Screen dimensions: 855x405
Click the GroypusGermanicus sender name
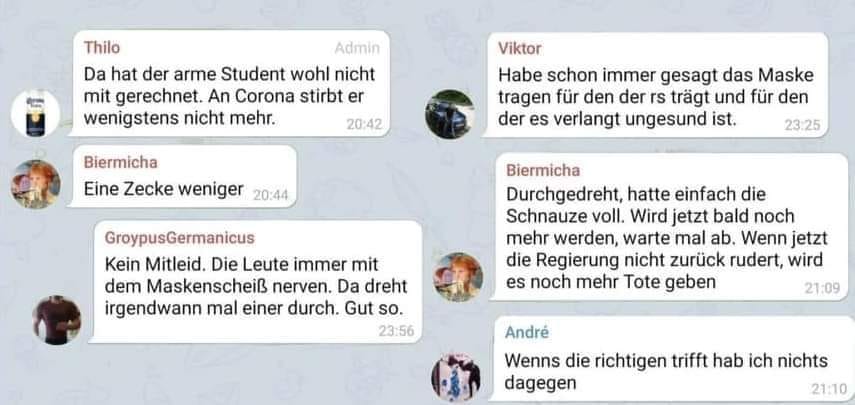(179, 238)
